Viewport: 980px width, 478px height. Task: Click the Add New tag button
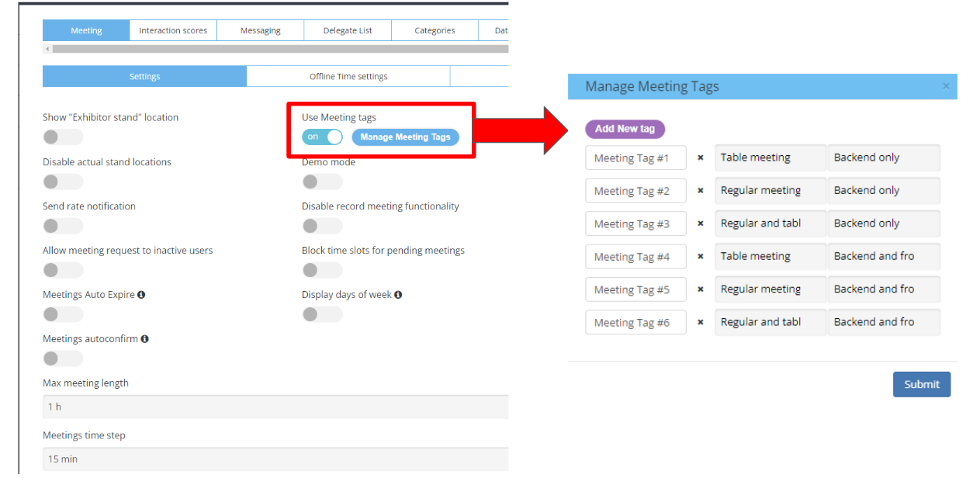pyautogui.click(x=625, y=129)
